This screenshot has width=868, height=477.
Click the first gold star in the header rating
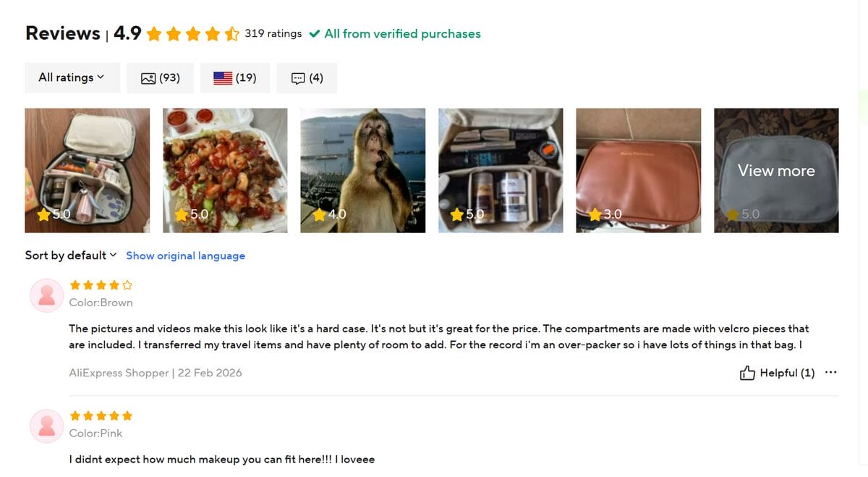click(154, 33)
